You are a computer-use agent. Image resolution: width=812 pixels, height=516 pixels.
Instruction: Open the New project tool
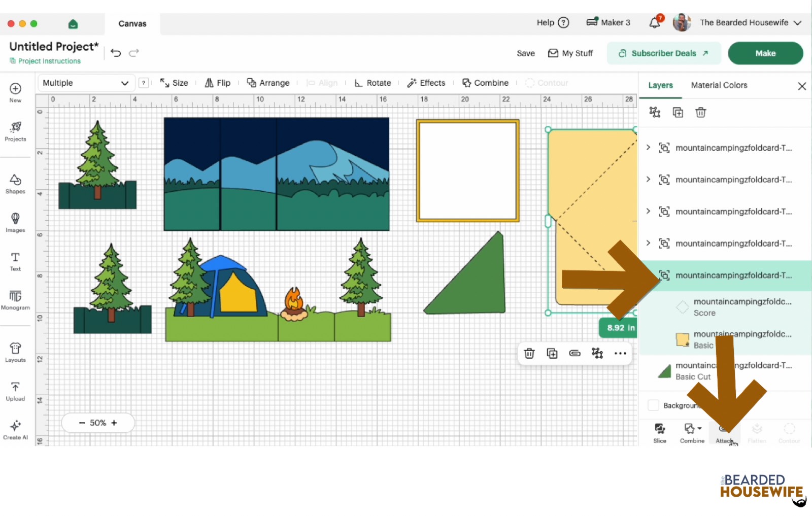[15, 92]
